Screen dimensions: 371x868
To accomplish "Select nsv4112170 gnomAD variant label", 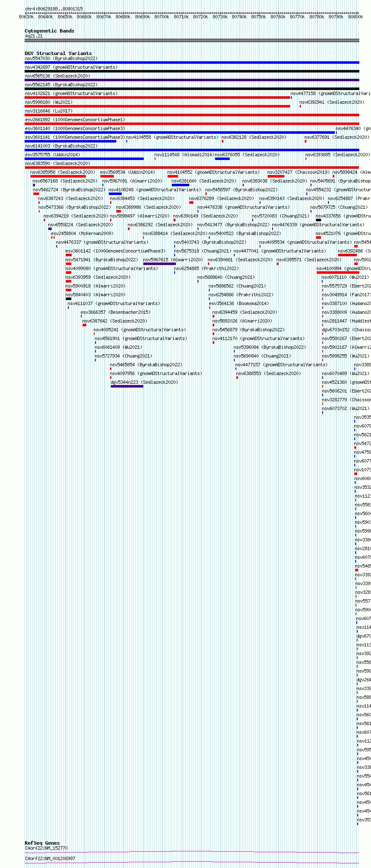I will [x=258, y=338].
